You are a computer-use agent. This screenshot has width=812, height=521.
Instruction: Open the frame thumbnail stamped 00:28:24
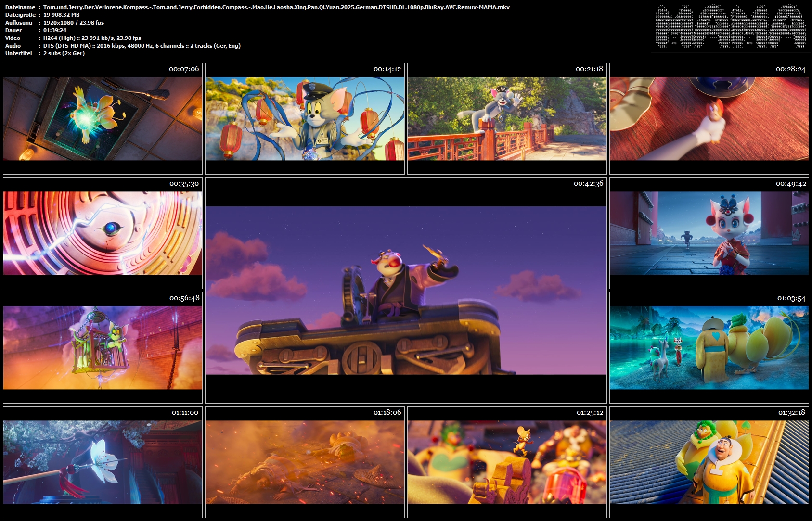[x=709, y=118]
